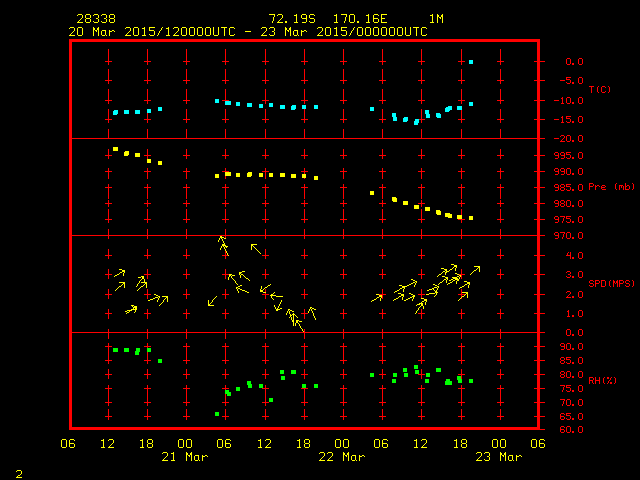Viewport: 640px width, 480px height.
Task: Click the "T(C)" axis label
Action: tap(600, 89)
